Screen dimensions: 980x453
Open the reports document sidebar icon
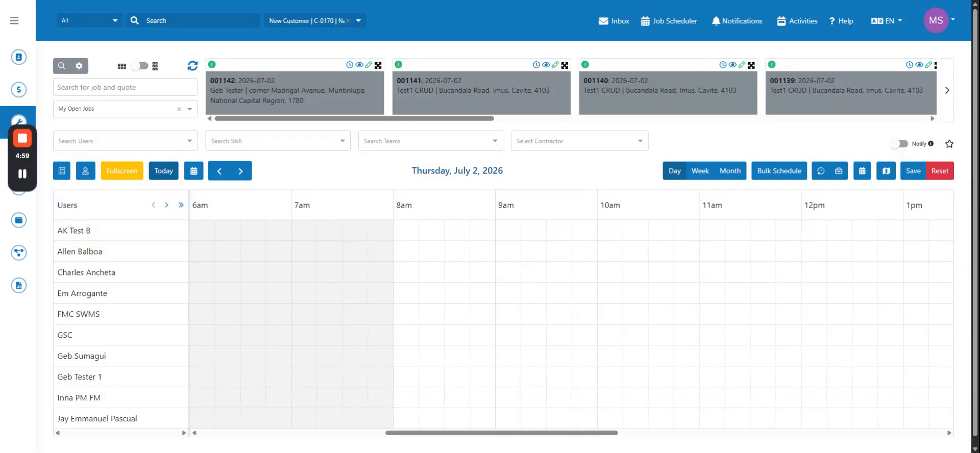tap(19, 285)
